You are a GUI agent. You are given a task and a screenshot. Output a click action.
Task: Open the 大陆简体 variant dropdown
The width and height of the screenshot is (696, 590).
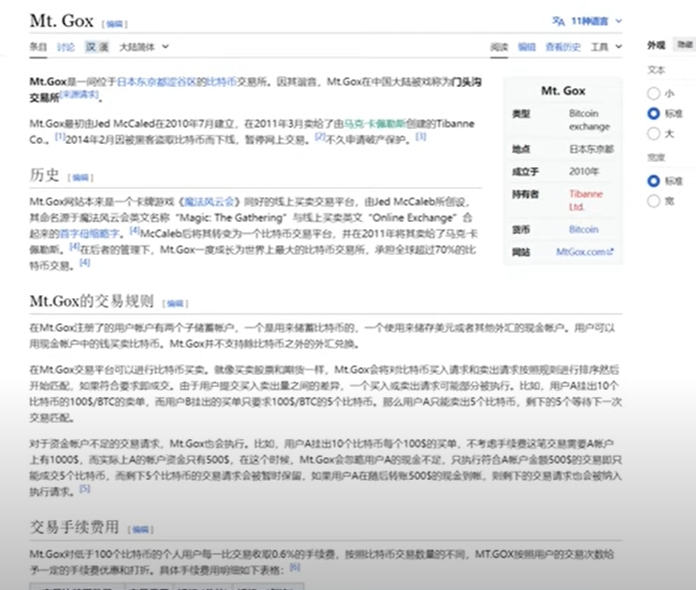coord(144,47)
